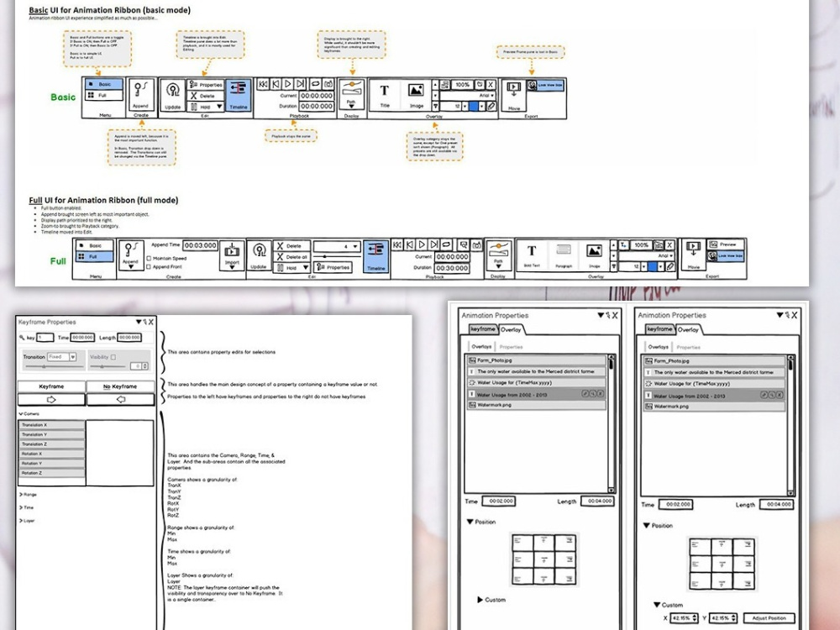Viewport: 840px width, 630px height.
Task: Select Properties subtab in right Animation Properties
Action: [x=689, y=347]
